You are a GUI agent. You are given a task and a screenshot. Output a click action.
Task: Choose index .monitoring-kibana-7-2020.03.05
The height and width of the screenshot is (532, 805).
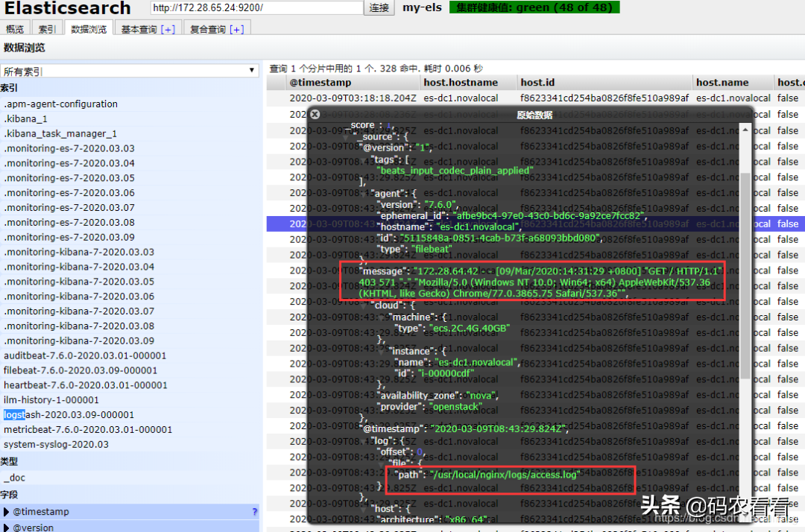coord(79,282)
